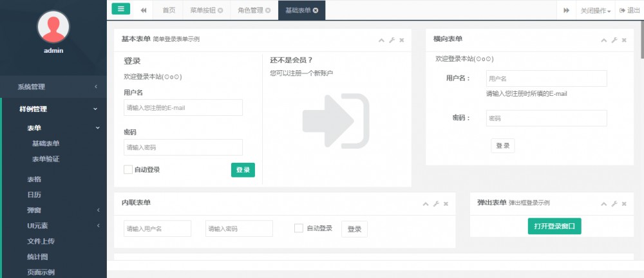Open the wrench settings of 内联表单 panel
The height and width of the screenshot is (278, 644).
point(436,204)
